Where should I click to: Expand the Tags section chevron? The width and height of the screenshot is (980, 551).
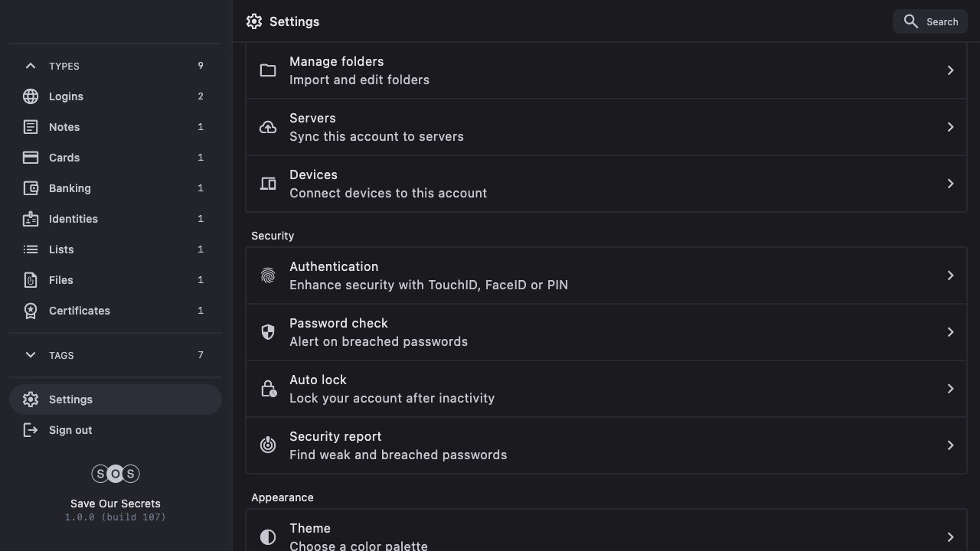(31, 355)
